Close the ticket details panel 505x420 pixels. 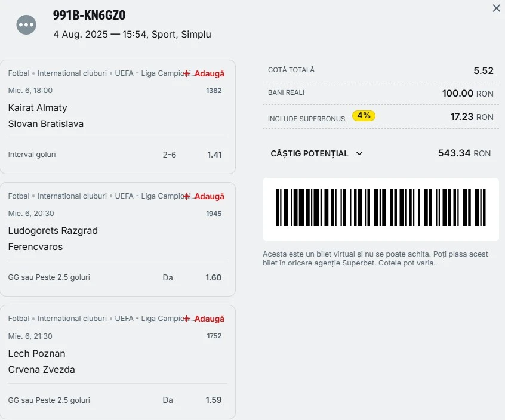click(x=496, y=8)
